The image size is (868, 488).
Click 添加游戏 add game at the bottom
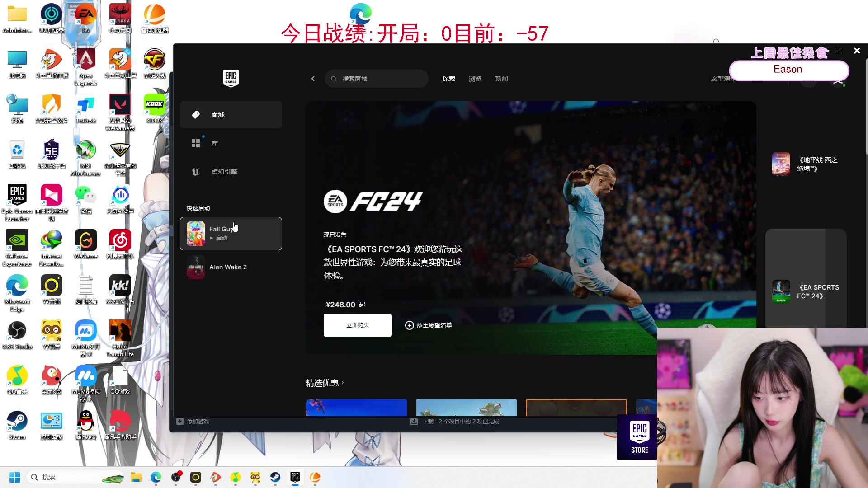[x=193, y=421]
